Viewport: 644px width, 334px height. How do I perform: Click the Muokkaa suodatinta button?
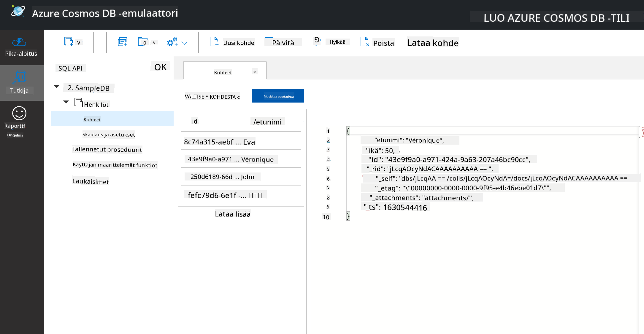click(x=278, y=96)
